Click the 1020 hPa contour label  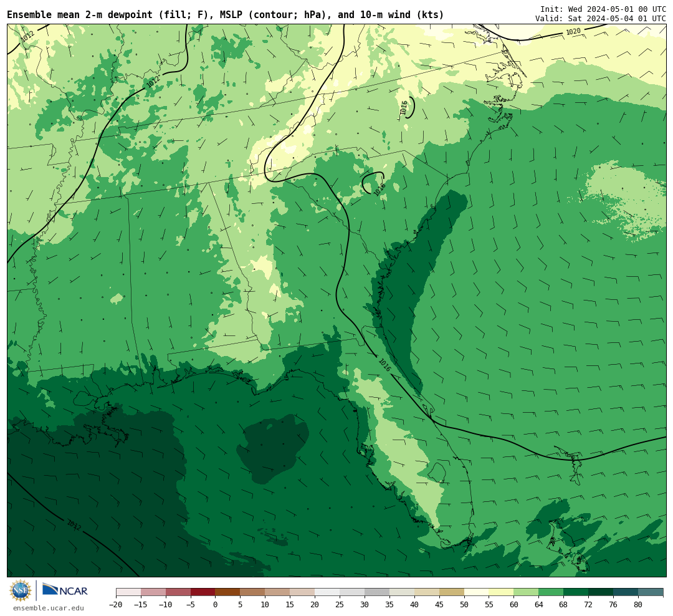[573, 32]
